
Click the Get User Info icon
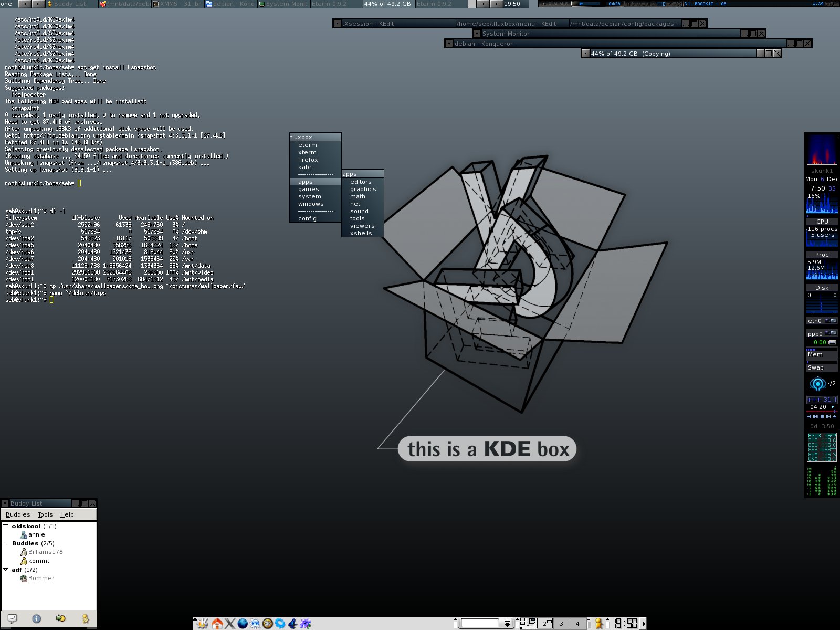click(x=37, y=618)
